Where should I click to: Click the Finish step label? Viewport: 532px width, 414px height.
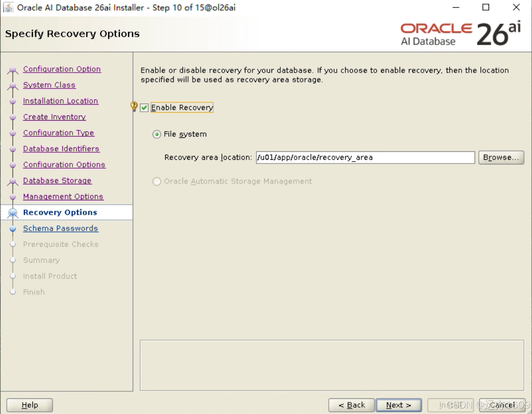pos(34,292)
